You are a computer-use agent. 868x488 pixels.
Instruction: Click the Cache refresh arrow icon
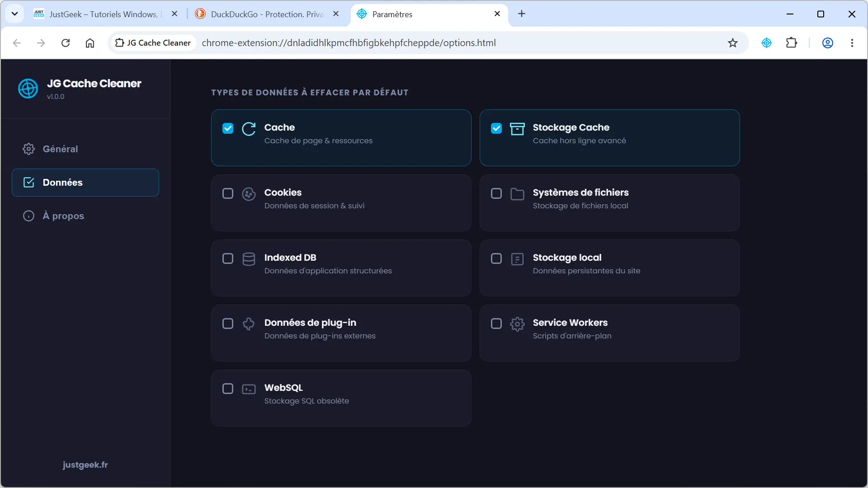tap(249, 129)
